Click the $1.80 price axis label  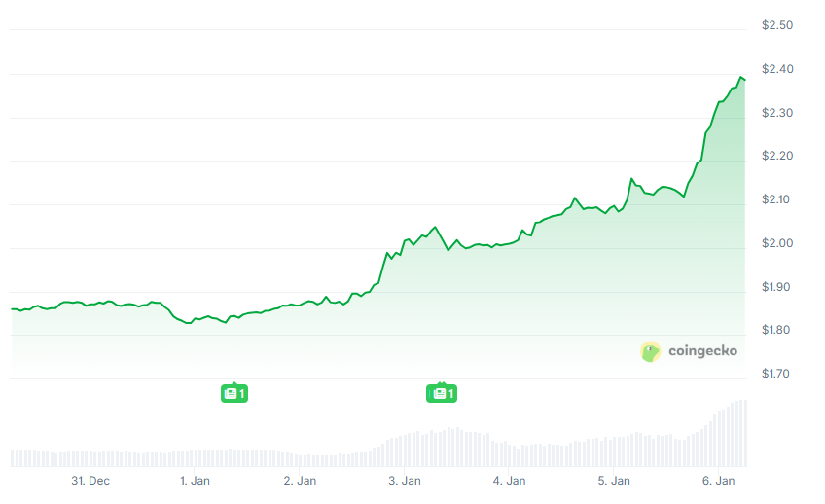click(777, 331)
